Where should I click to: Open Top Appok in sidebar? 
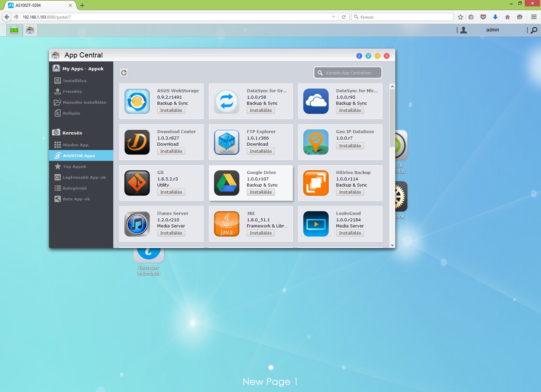pos(81,167)
